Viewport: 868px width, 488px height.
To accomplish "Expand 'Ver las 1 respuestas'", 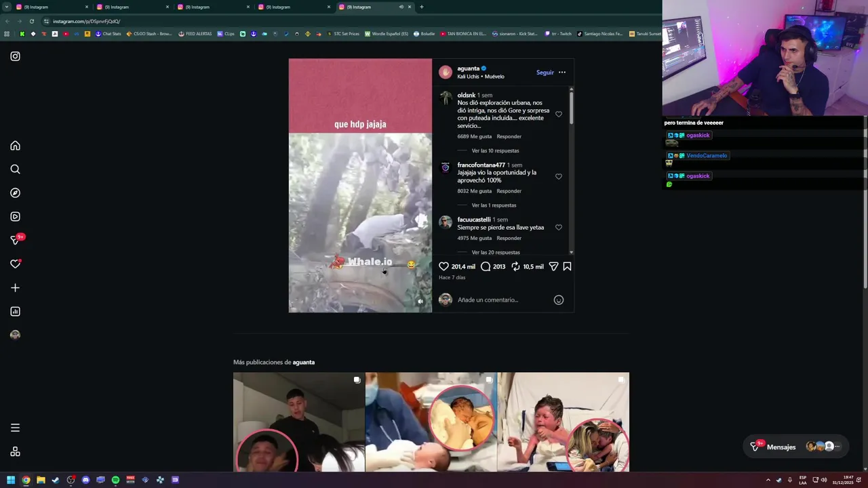I will point(494,205).
